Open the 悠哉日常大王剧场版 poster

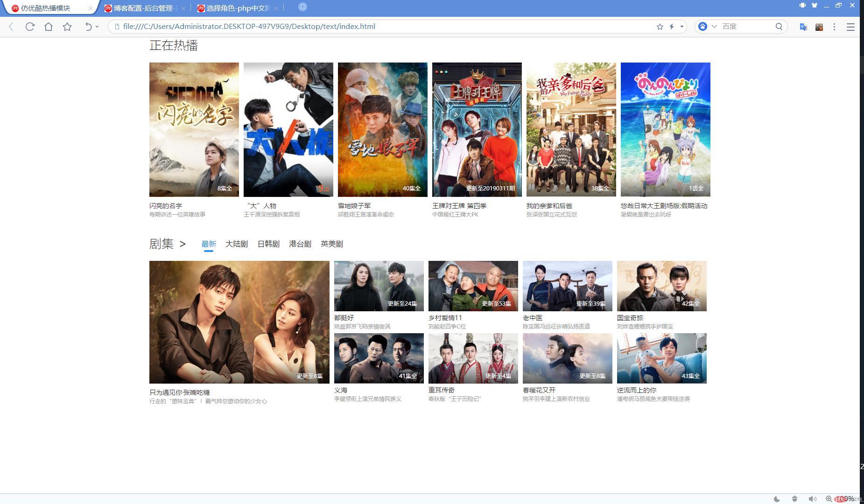[x=666, y=130]
